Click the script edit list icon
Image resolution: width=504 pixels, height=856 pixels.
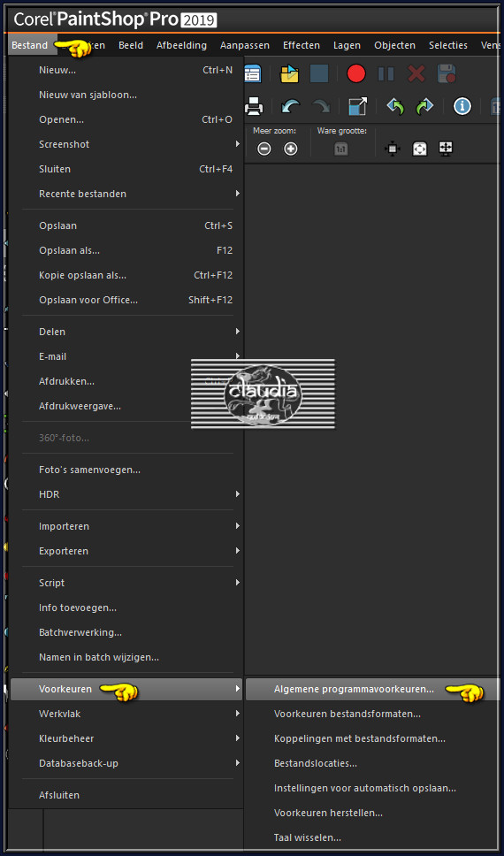[x=253, y=73]
